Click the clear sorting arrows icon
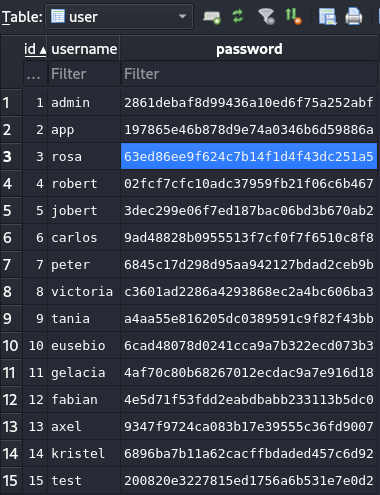Image resolution: width=380 pixels, height=495 pixels. (293, 16)
